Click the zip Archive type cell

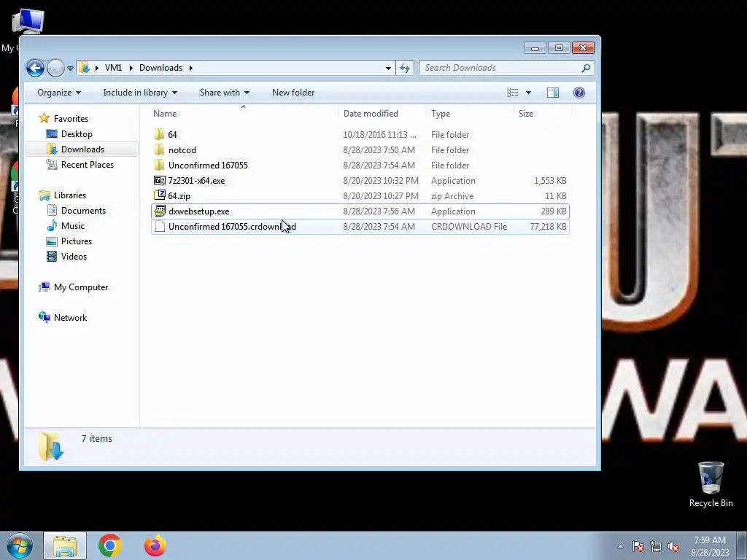point(452,195)
